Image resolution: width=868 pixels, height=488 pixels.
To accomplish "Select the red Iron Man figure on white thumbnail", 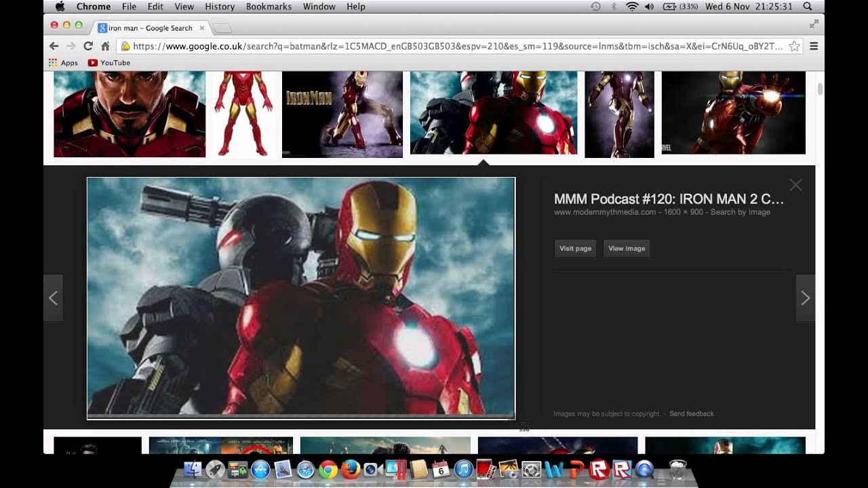I will (243, 114).
